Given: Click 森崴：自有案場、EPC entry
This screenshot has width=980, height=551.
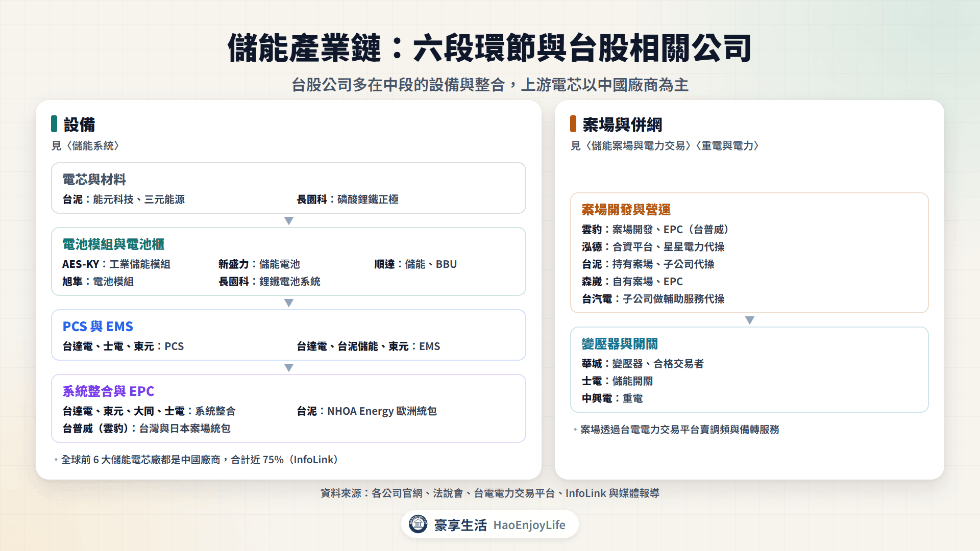Looking at the screenshot, I should pyautogui.click(x=632, y=282).
